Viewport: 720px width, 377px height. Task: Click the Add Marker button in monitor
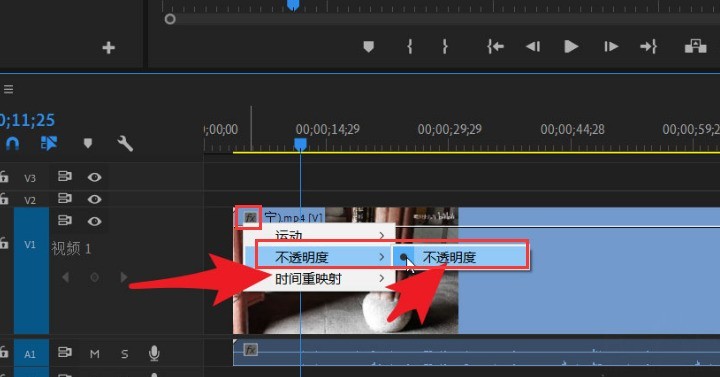pos(368,46)
